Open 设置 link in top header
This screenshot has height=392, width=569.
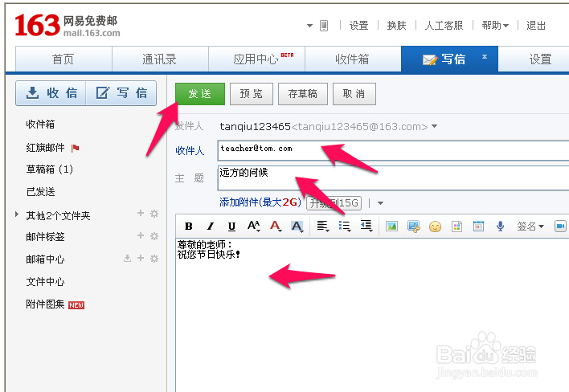(x=359, y=26)
